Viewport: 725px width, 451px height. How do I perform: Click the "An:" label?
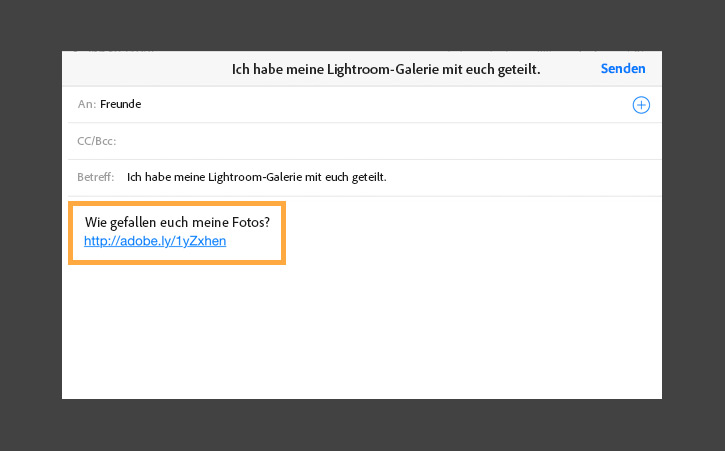point(87,104)
